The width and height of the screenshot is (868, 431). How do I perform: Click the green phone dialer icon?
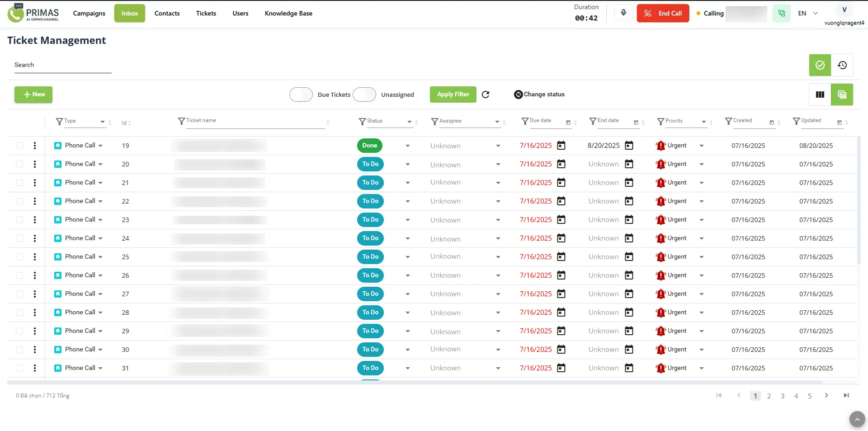tap(781, 14)
